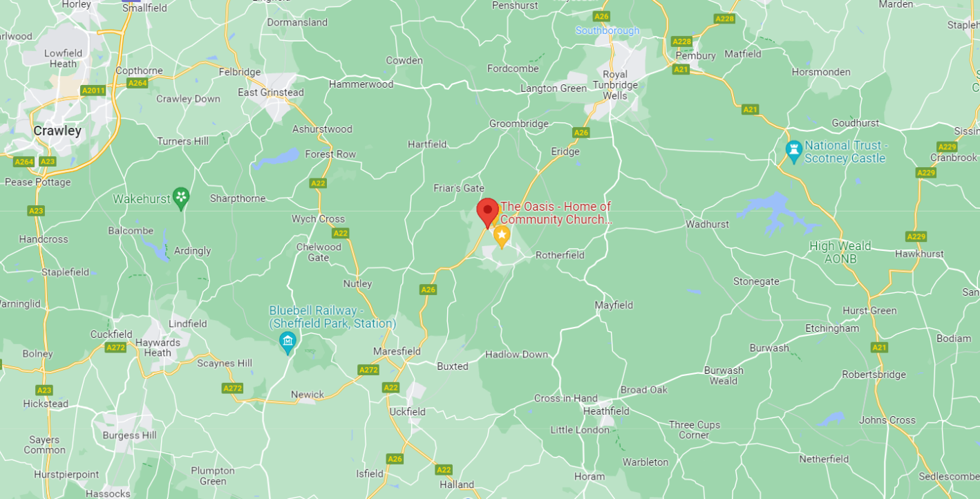Click the A2011 road shield by Crawley

tap(93, 91)
